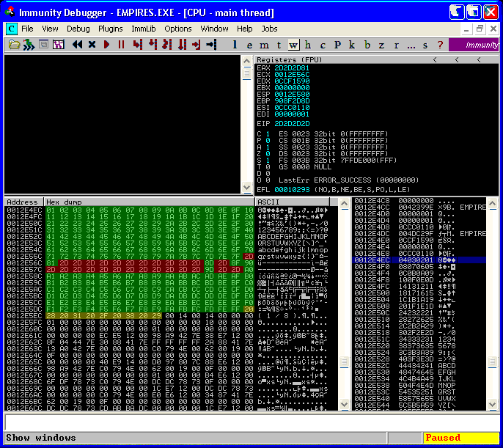This screenshot has width=503, height=448.
Task: Show Threads with 't' button
Action: (x=279, y=45)
